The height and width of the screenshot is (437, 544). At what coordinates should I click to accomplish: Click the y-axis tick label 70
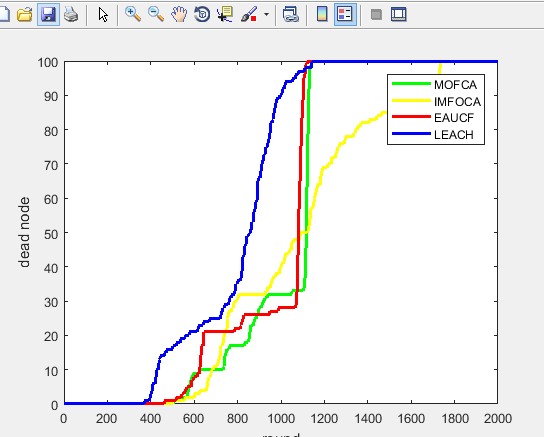(x=51, y=165)
